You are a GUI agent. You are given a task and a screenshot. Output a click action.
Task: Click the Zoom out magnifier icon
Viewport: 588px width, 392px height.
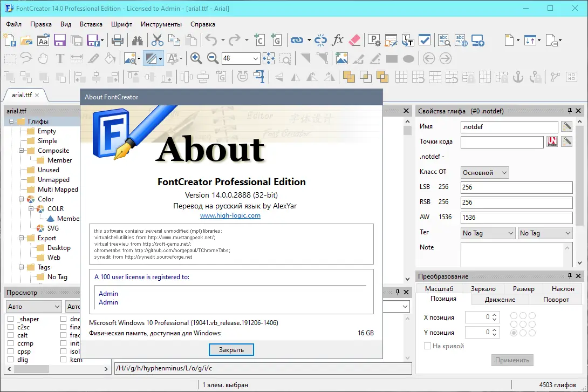(213, 58)
